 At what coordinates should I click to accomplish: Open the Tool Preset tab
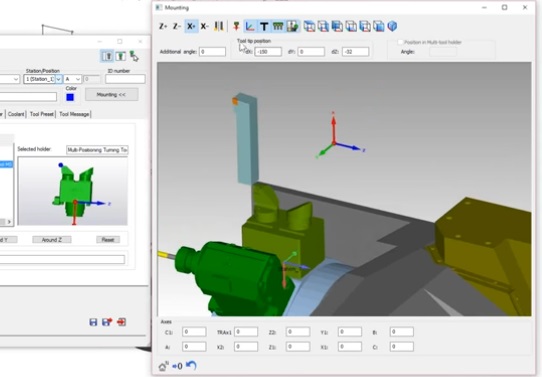click(x=42, y=114)
